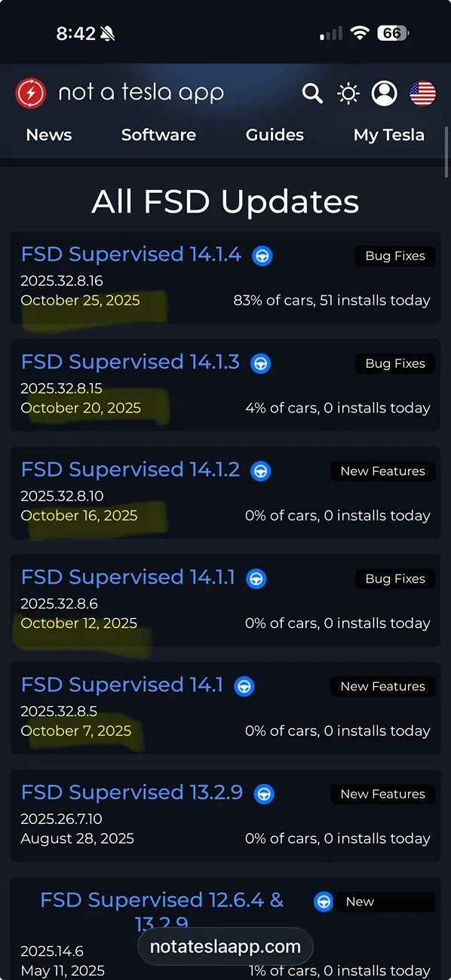Screen dimensions: 451x980
Task: Open FSD Supervised 14.1.4 link
Action: [131, 255]
